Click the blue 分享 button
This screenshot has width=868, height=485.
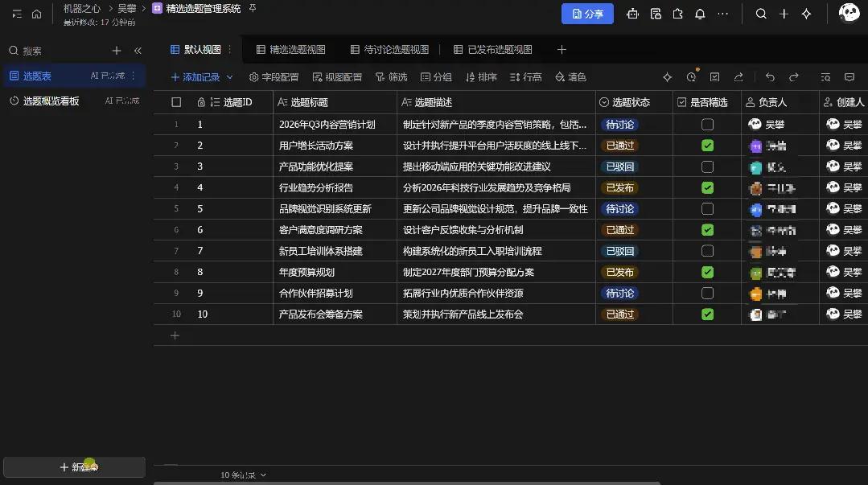click(587, 14)
